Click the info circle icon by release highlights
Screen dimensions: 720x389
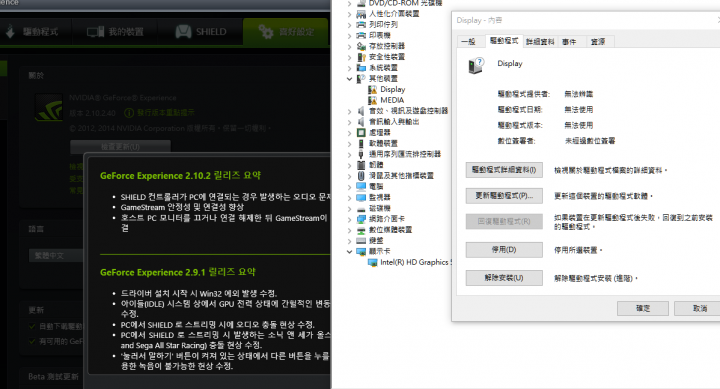(129, 113)
